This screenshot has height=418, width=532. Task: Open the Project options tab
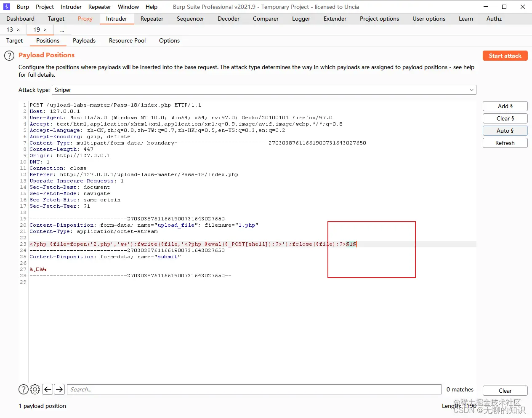coord(379,19)
